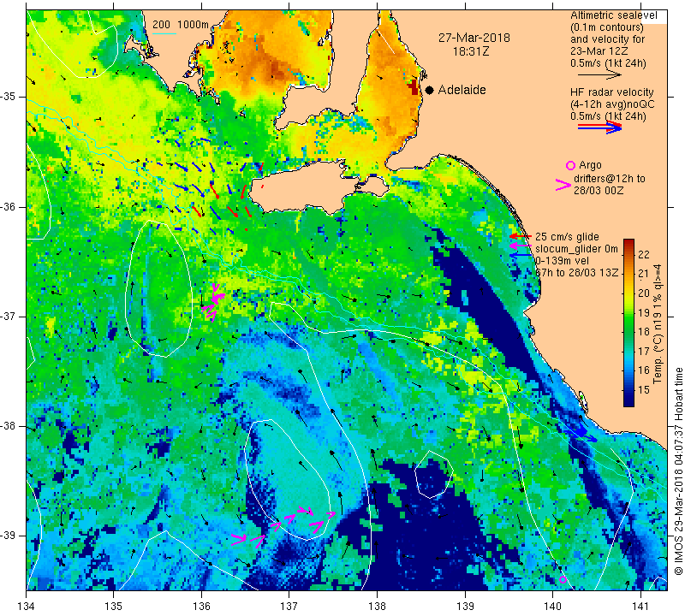Click the magenta slocum_glider legend arrow
This screenshot has height=616, width=685.
pos(520,246)
